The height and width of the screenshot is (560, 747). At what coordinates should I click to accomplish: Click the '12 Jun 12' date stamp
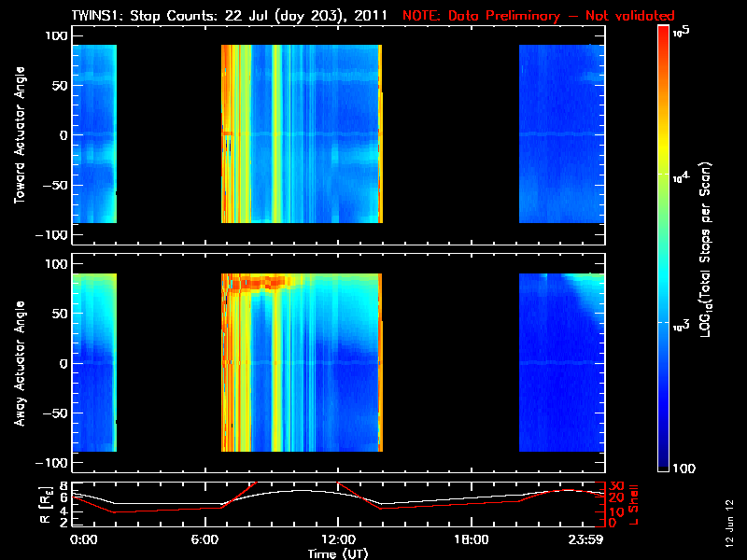(729, 523)
